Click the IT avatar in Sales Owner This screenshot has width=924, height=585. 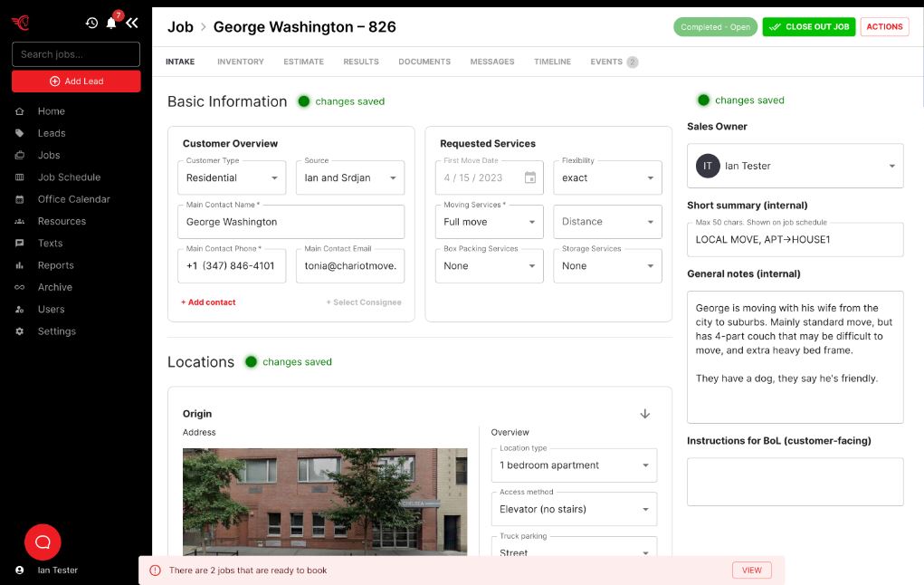[x=708, y=166]
